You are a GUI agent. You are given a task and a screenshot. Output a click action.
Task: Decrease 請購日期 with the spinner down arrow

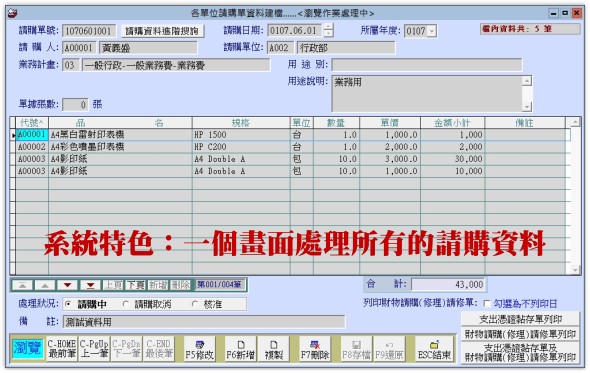[x=328, y=33]
